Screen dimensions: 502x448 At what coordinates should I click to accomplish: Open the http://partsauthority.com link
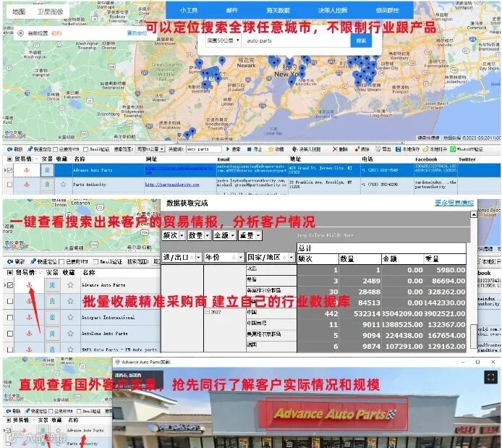pyautogui.click(x=172, y=185)
